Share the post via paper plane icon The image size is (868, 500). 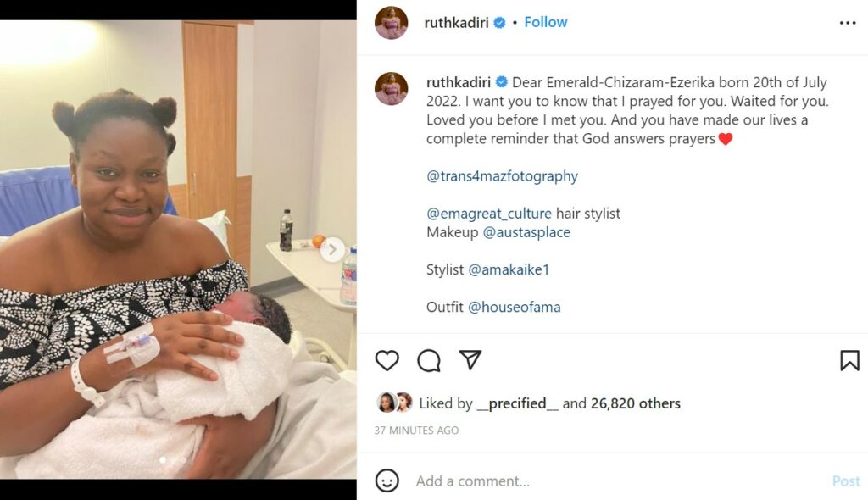tap(470, 360)
